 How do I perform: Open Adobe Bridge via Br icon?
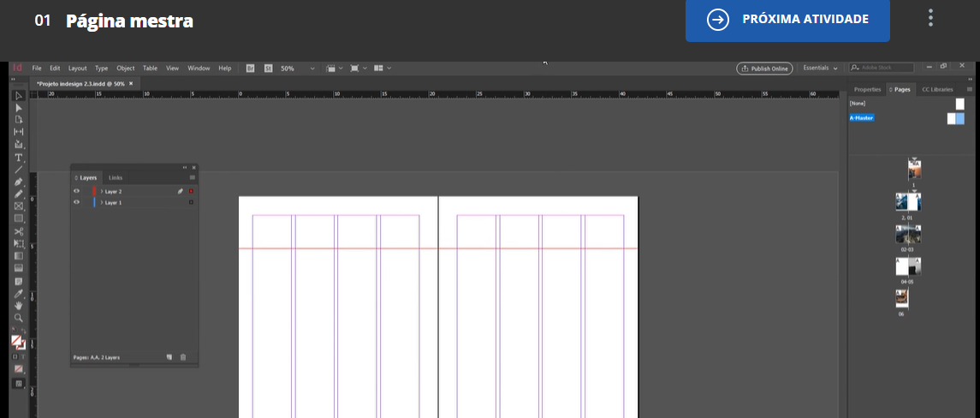pos(251,69)
